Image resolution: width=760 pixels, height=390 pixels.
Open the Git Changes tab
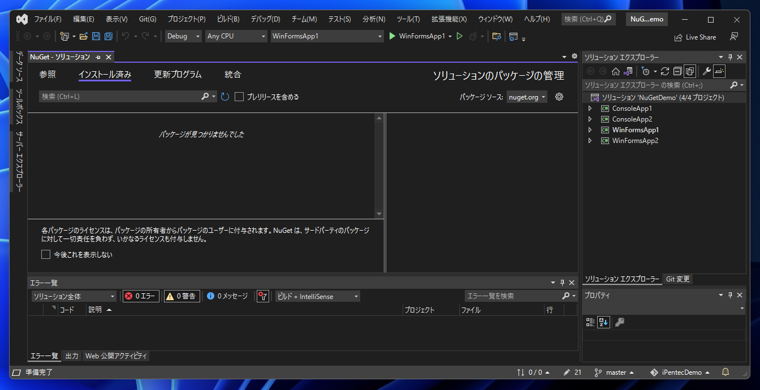pos(678,279)
